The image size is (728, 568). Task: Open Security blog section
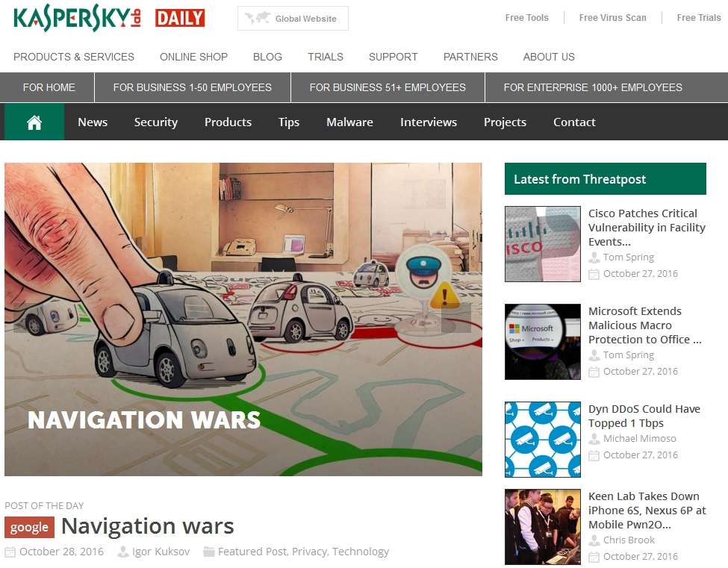156,122
